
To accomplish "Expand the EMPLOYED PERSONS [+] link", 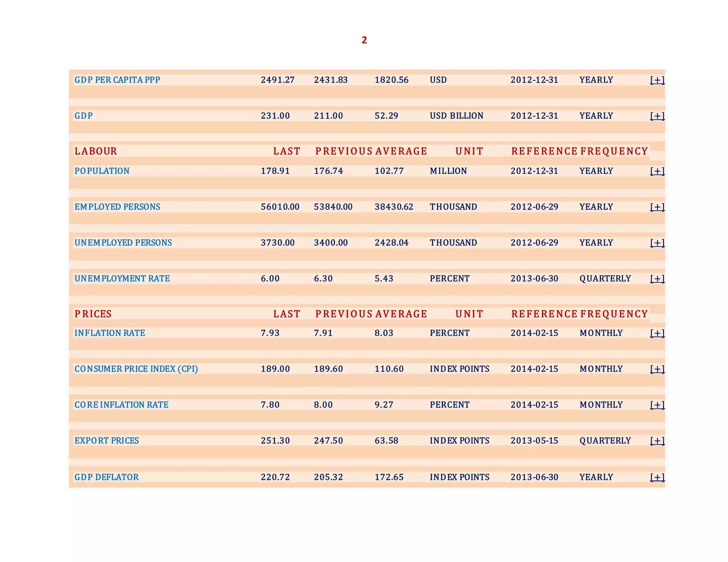I will coord(657,207).
